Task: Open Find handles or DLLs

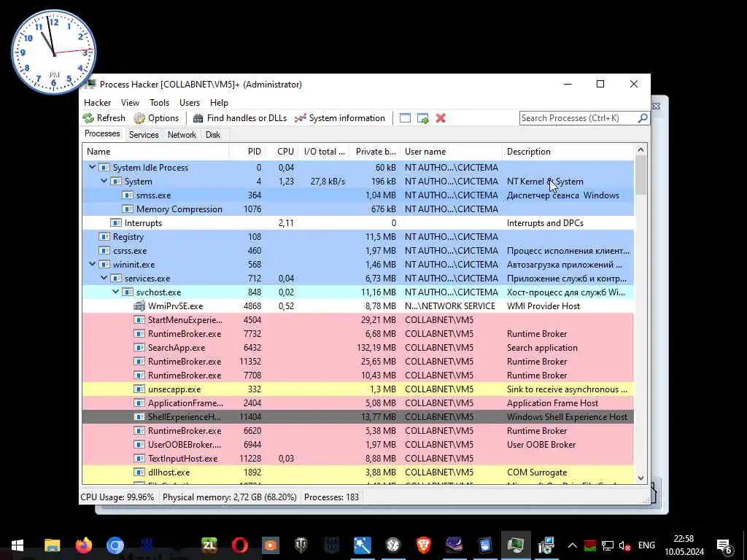Action: 239,118
